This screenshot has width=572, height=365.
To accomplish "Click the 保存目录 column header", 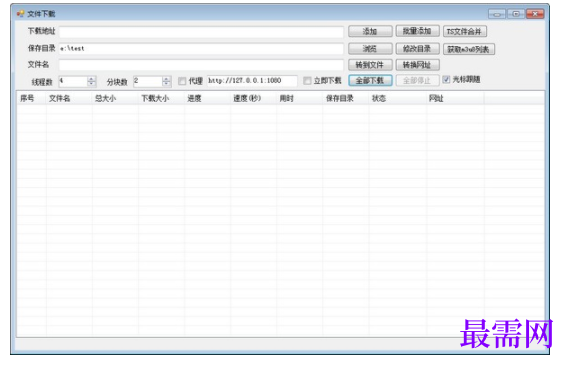I will click(x=346, y=98).
